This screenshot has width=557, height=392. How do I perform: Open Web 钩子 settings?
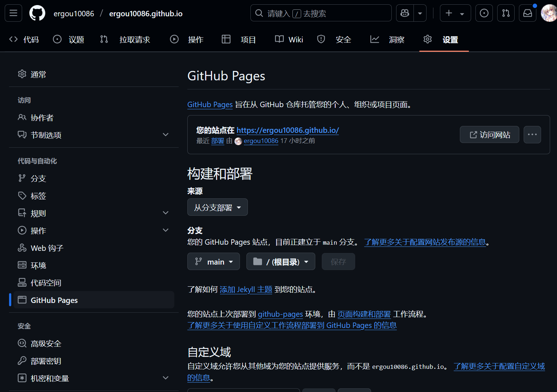click(x=94, y=248)
